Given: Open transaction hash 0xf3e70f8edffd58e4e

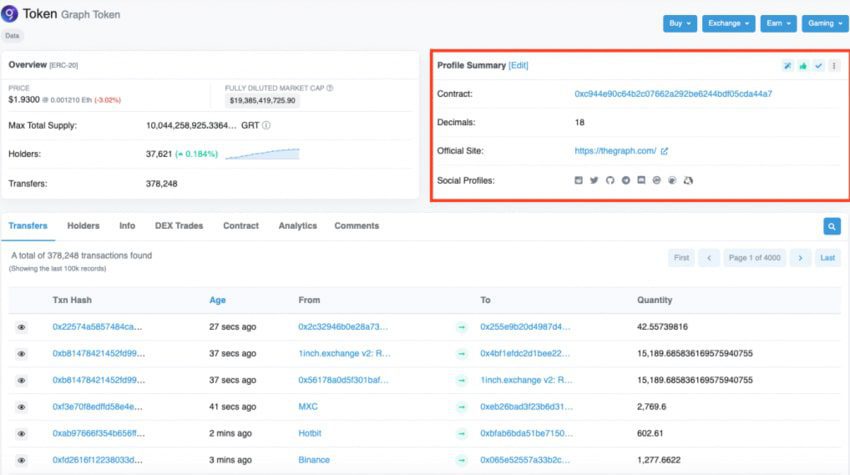Looking at the screenshot, I should pos(98,407).
